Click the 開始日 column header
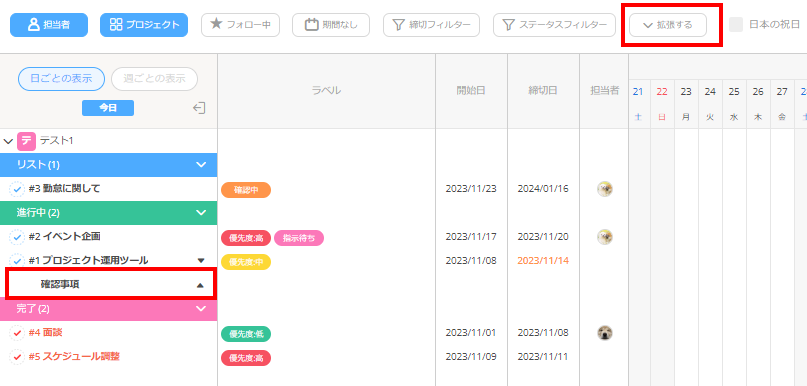This screenshot has width=807, height=386. (471, 91)
